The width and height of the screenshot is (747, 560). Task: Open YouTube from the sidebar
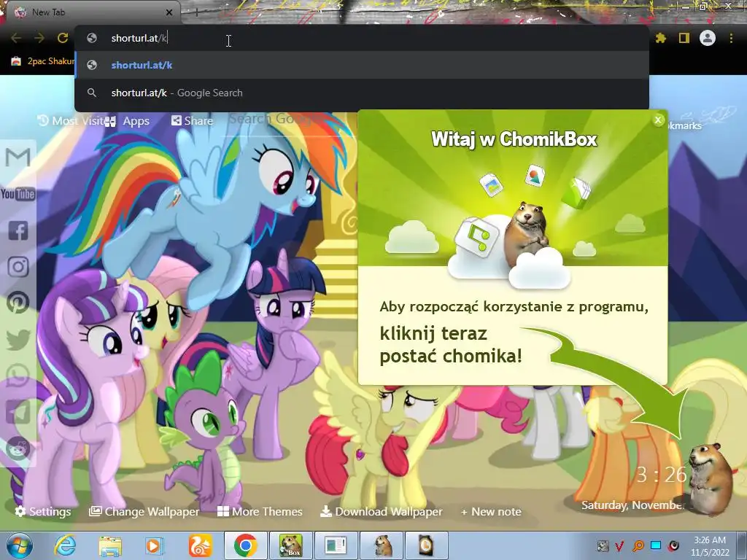[x=18, y=194]
